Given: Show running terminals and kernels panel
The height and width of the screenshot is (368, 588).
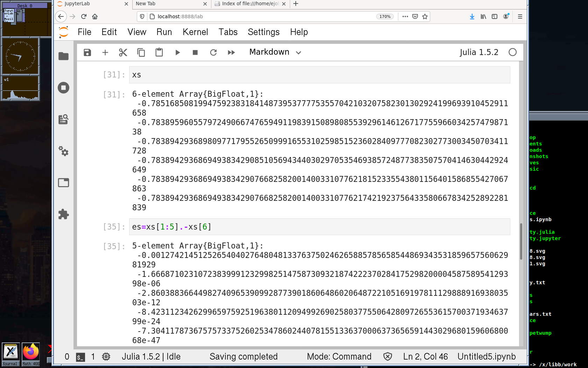Looking at the screenshot, I should tap(63, 88).
